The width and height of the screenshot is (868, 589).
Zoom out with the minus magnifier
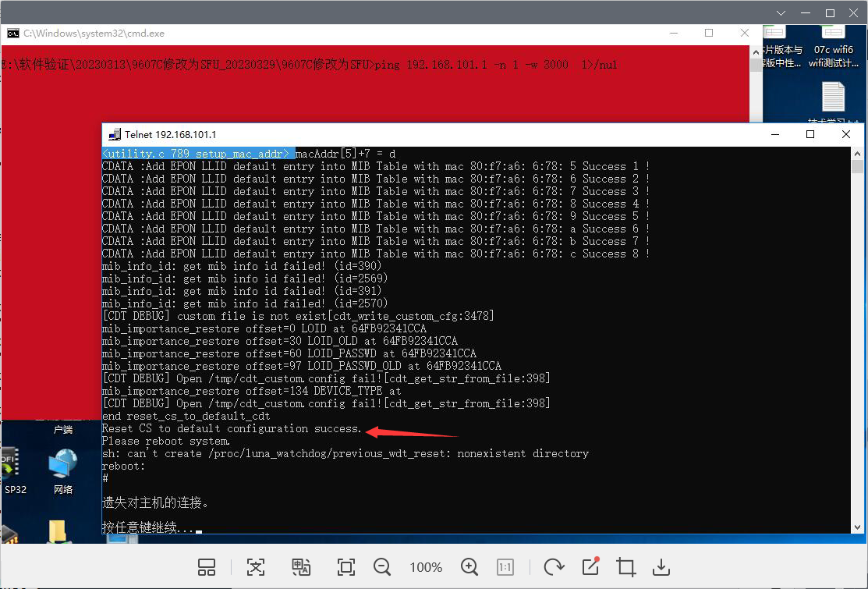pyautogui.click(x=382, y=567)
